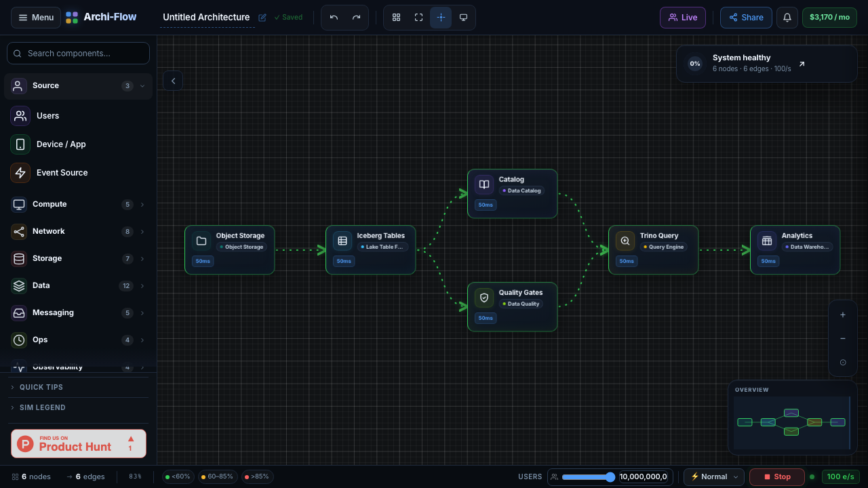
Task: Expand the Sim Legend section
Action: coord(78,407)
